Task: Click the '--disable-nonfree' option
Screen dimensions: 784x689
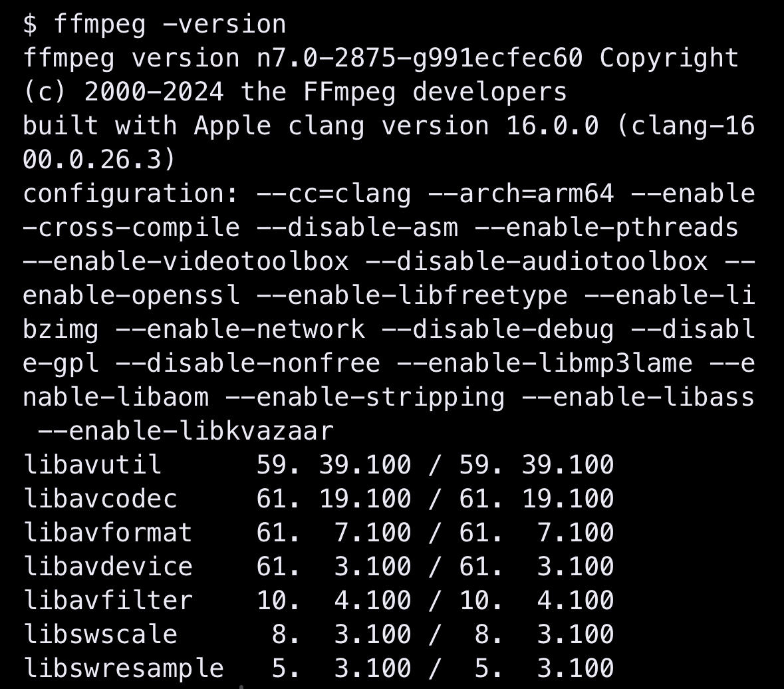Action: [248, 364]
